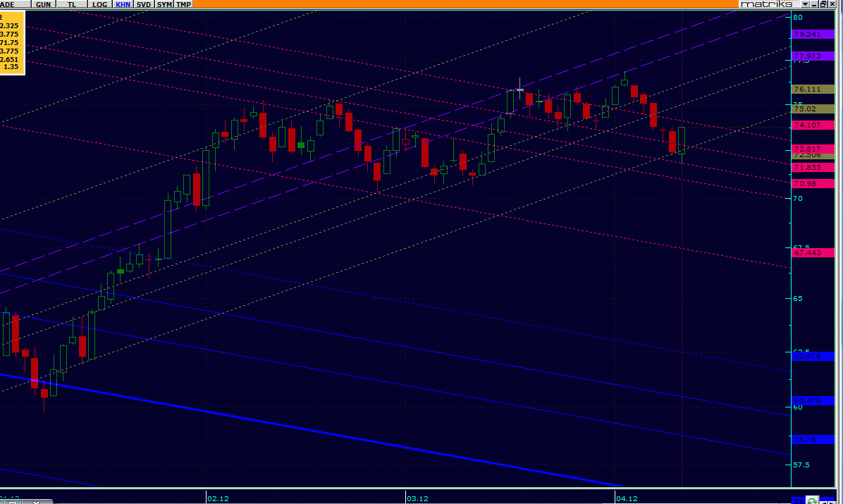This screenshot has width=843, height=504.
Task: Click the matriks logo
Action: pos(767,4)
